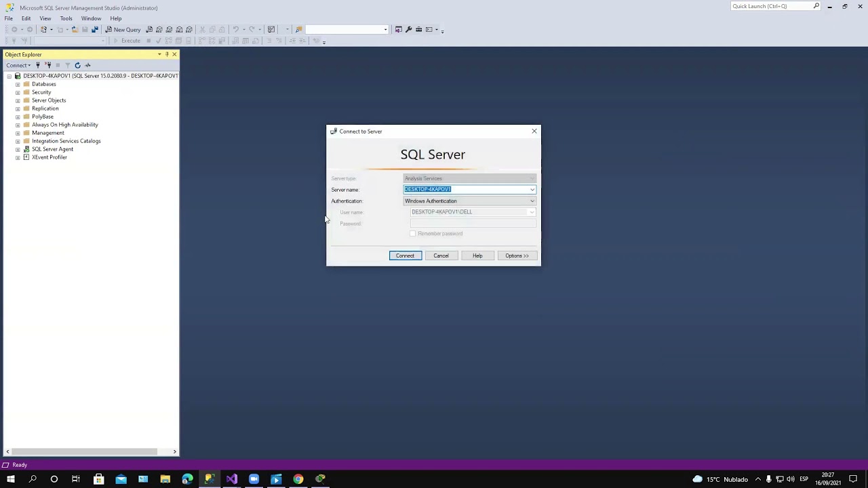Click the Windows Start button
868x488 pixels.
pyautogui.click(x=11, y=479)
